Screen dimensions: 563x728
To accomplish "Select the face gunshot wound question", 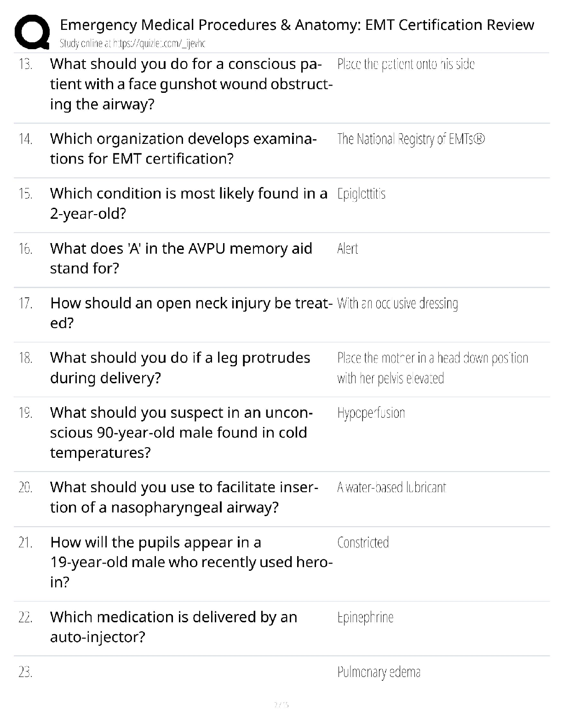I will pos(191,84).
